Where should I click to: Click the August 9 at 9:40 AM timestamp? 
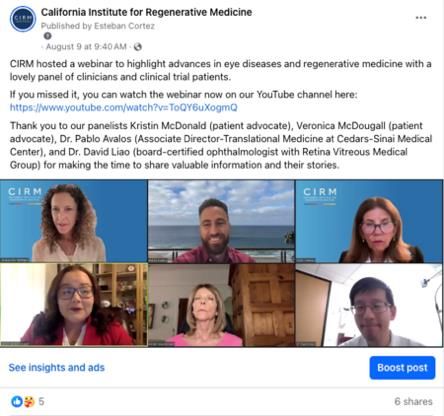tap(86, 47)
